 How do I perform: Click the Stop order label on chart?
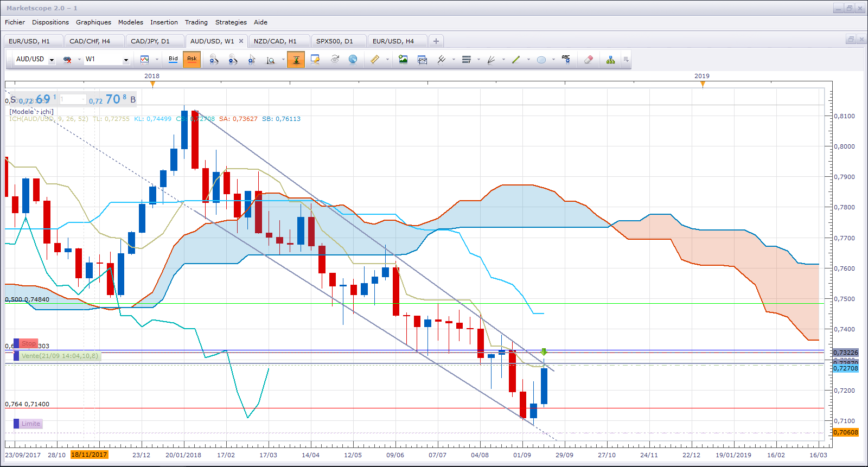[29, 343]
